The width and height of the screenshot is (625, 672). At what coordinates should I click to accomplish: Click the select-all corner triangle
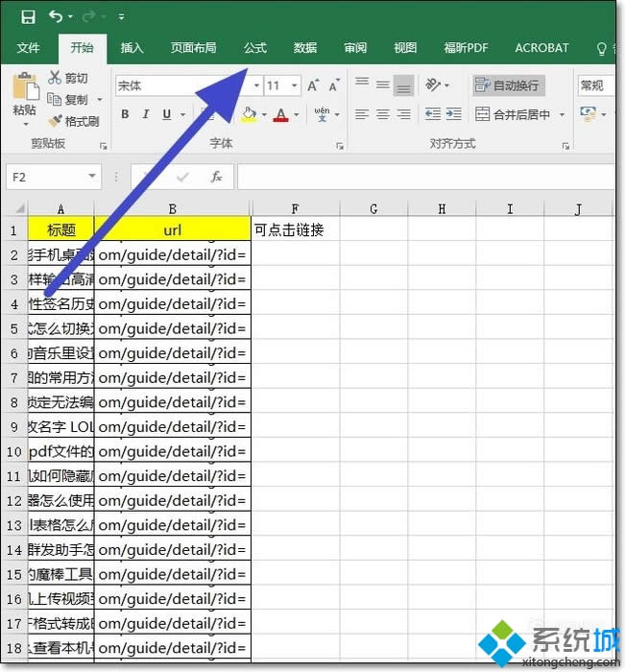click(x=20, y=208)
